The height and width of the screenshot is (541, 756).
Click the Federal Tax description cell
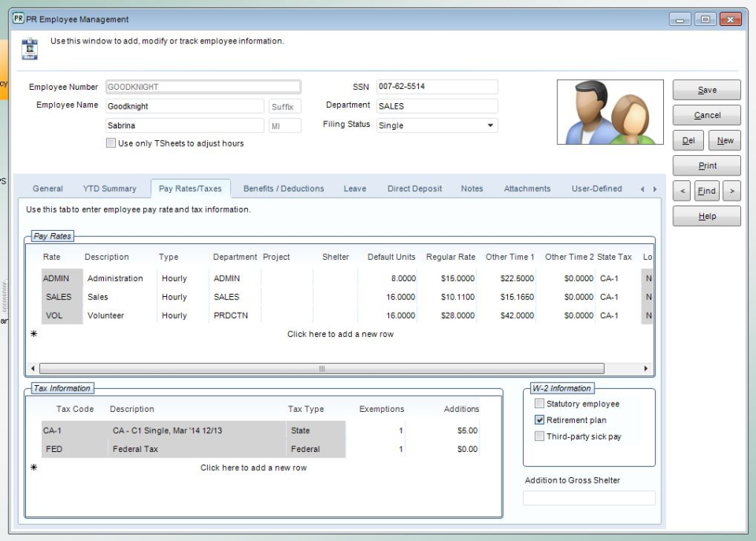[x=197, y=449]
